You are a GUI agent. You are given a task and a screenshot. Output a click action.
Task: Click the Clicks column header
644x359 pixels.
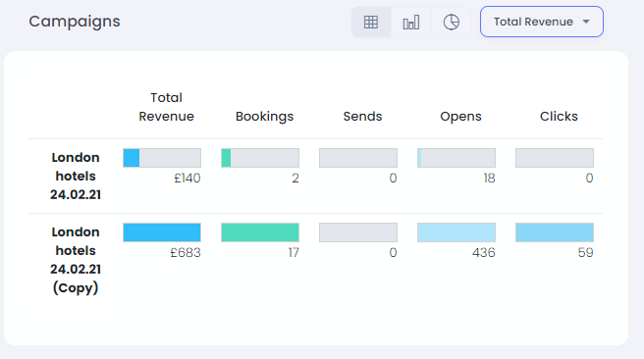pyautogui.click(x=559, y=117)
